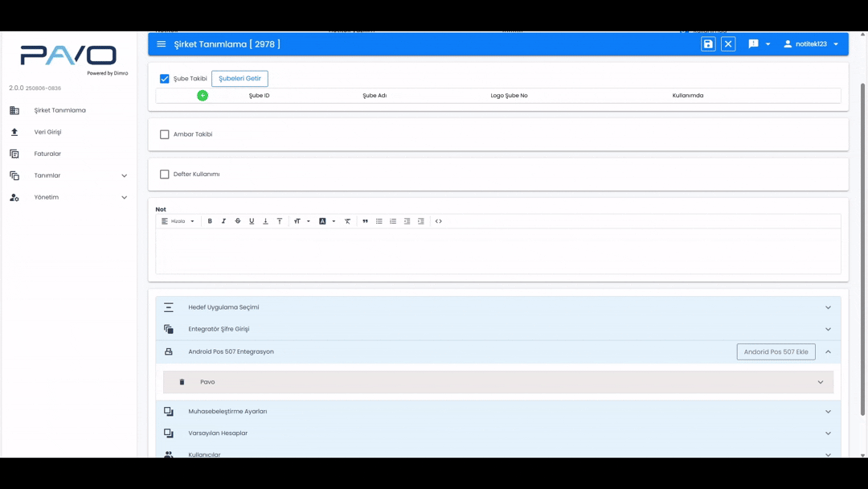
Task: Open the hamburger menu beside Şirket Tanımlama
Action: [x=162, y=44]
